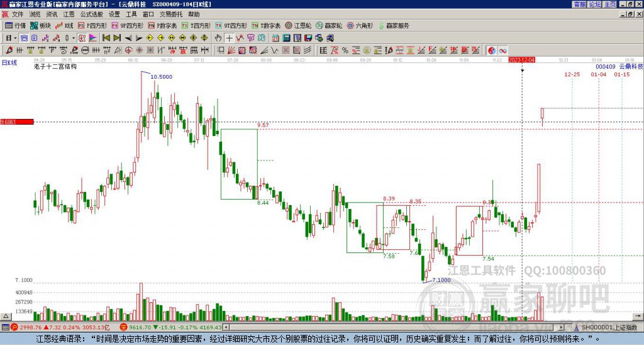
Task: Click the calendar date icon
Action: 275,38
